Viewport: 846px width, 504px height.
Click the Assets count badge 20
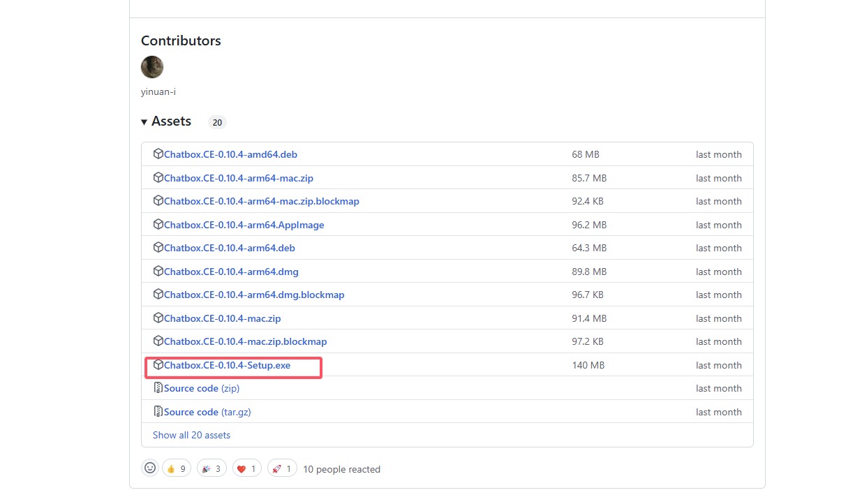[217, 122]
